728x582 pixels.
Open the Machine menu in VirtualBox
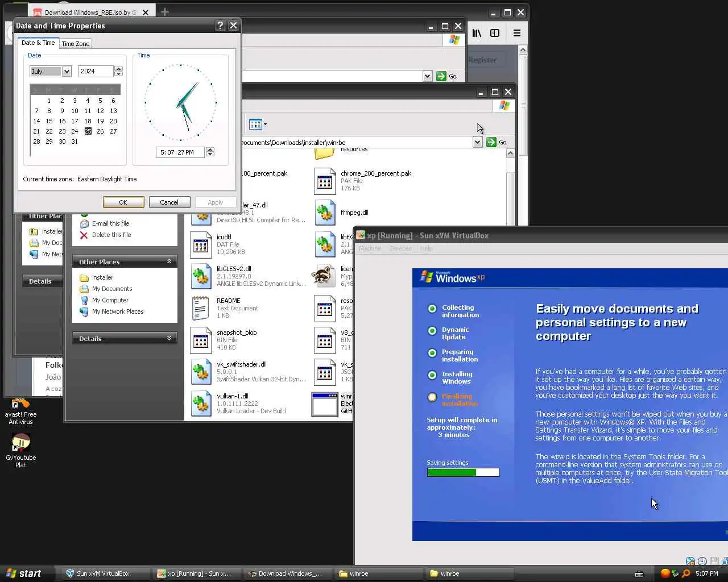point(370,248)
